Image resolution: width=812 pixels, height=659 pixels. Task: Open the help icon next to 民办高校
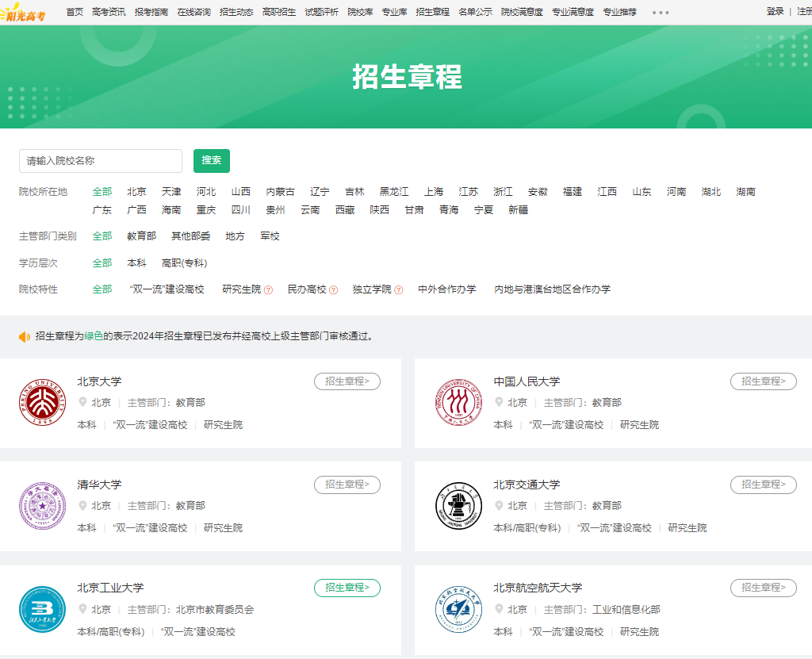click(334, 289)
